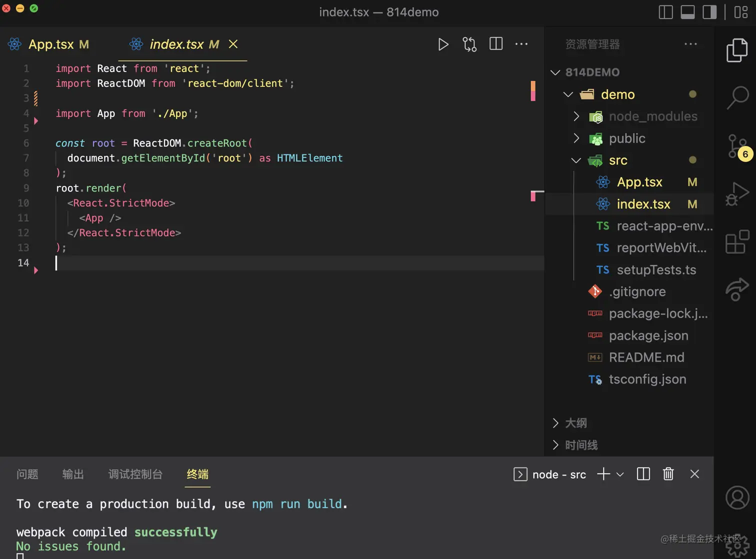The height and width of the screenshot is (559, 756).
Task: Open the Explorer files view in the activity bar
Action: [x=737, y=50]
